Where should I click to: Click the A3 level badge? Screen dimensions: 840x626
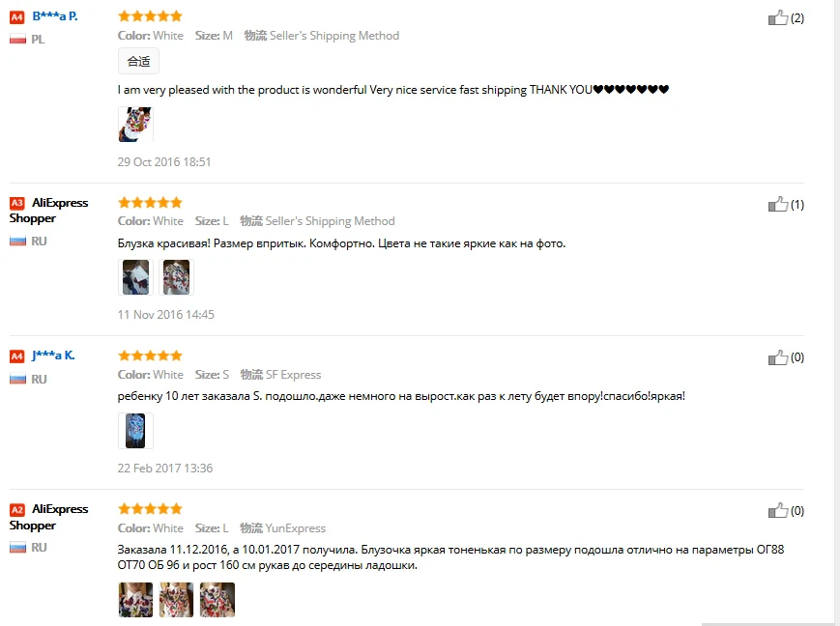pos(17,203)
